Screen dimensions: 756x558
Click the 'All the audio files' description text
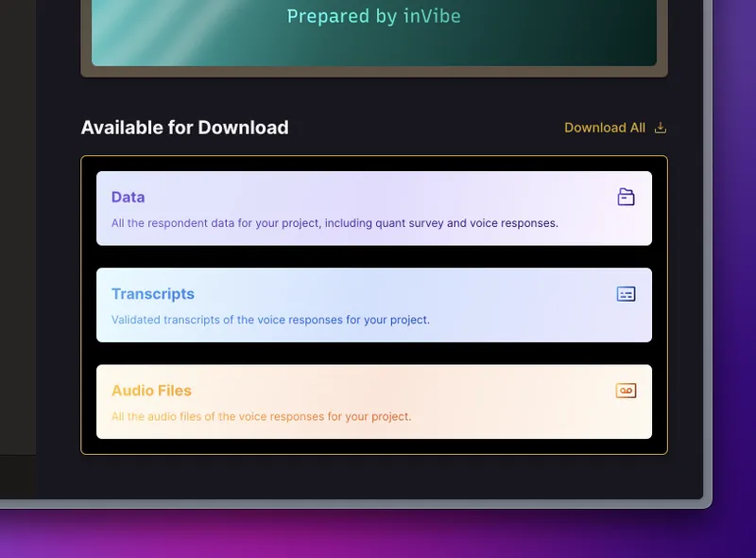click(x=262, y=416)
